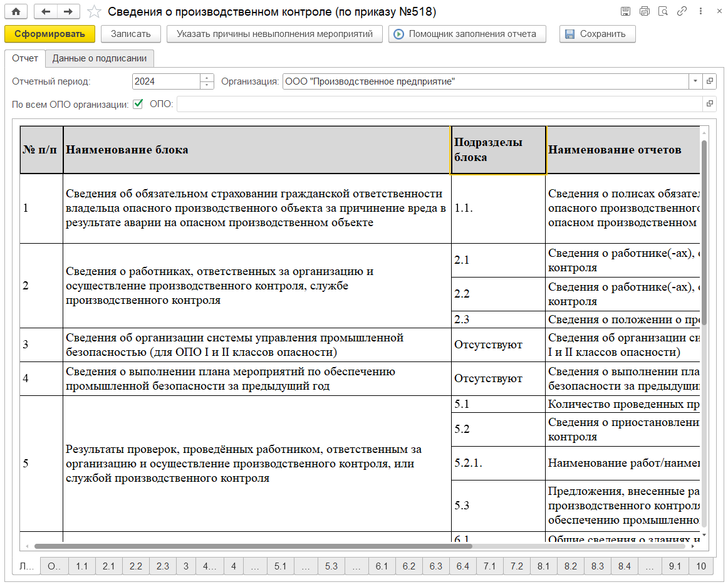The image size is (728, 587).
Task: Go forward with the right arrow
Action: (68, 12)
